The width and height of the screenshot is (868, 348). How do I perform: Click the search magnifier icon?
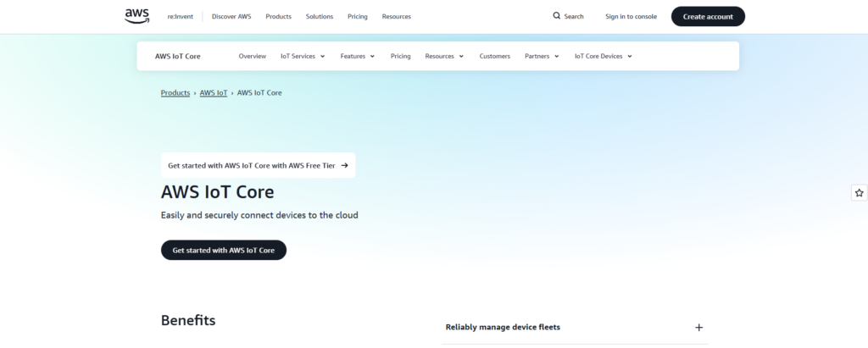556,15
